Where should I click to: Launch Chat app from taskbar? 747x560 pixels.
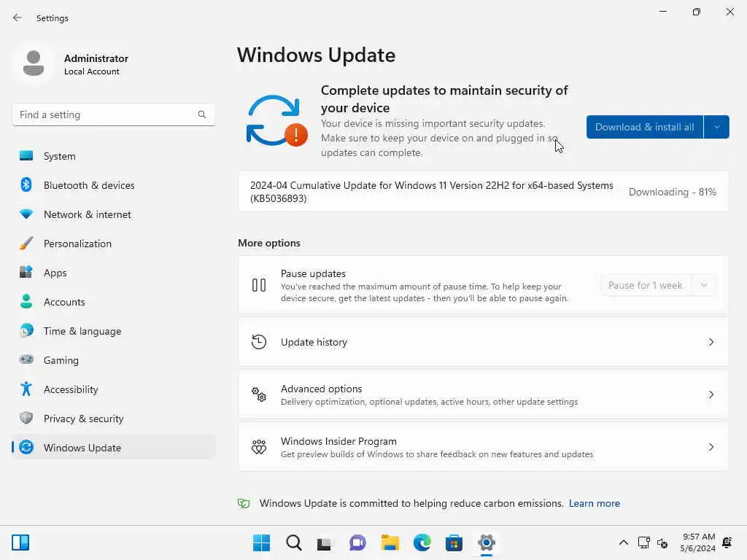click(357, 542)
